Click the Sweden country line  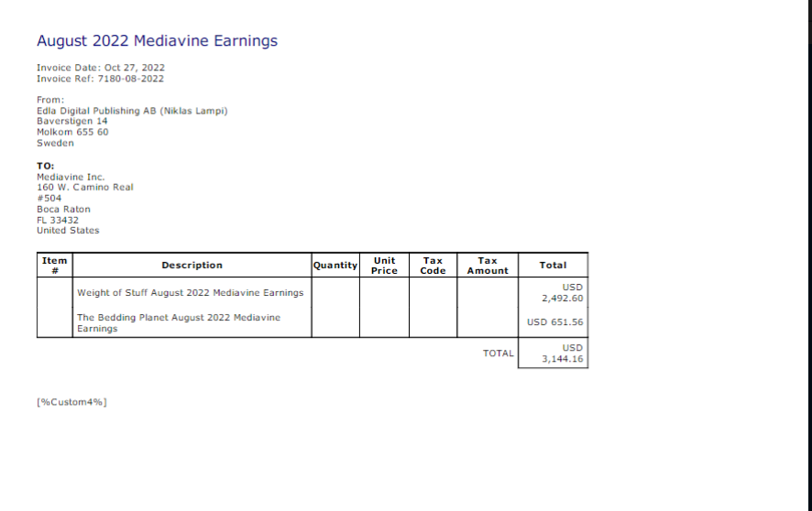coord(55,143)
